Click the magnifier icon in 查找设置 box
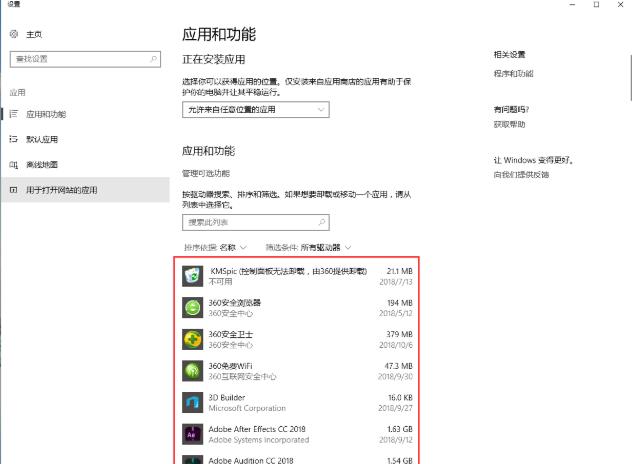The image size is (632, 464). (x=153, y=60)
